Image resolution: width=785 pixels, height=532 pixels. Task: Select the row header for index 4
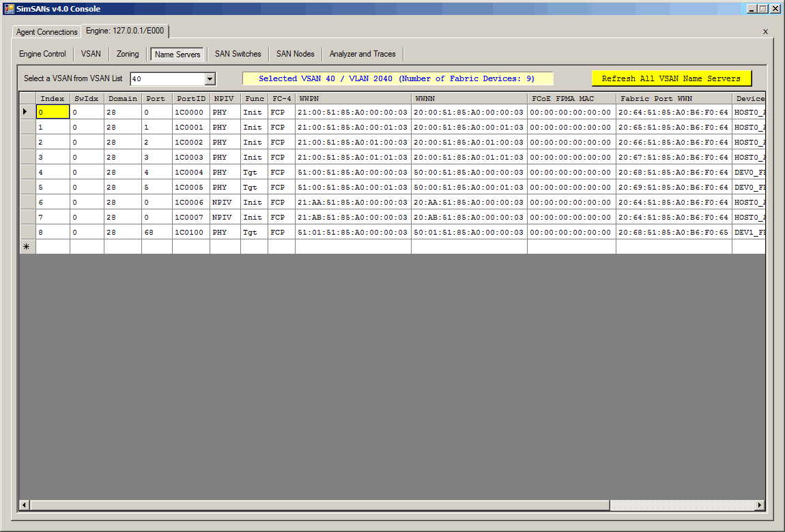[27, 172]
